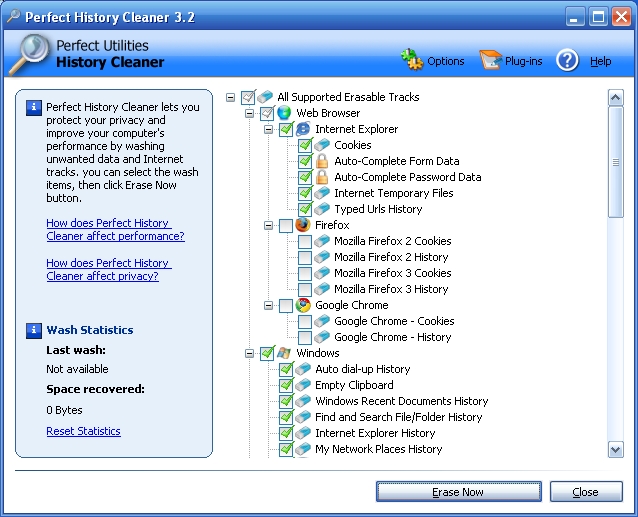Click the Internet Explorer icon
The image size is (638, 517).
303,129
